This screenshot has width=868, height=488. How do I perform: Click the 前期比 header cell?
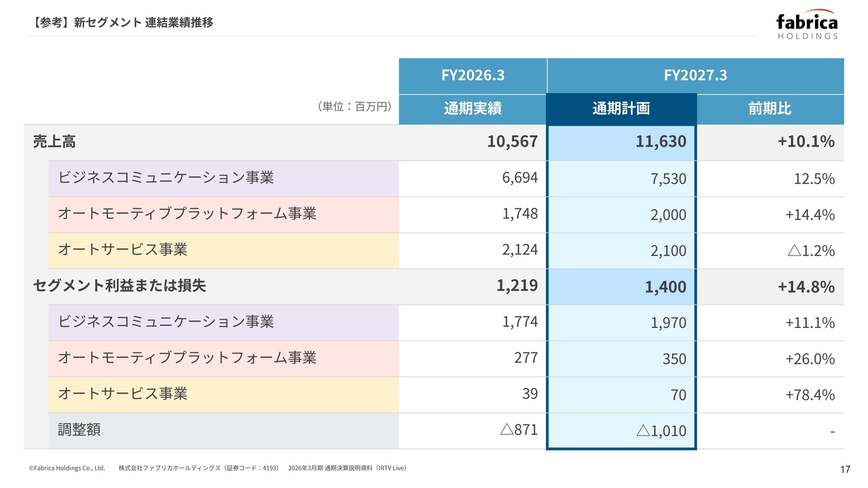click(770, 109)
